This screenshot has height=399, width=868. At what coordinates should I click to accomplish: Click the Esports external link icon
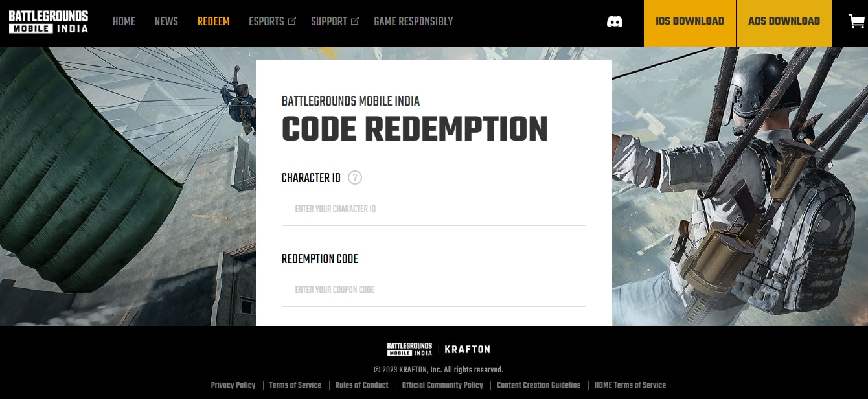292,21
